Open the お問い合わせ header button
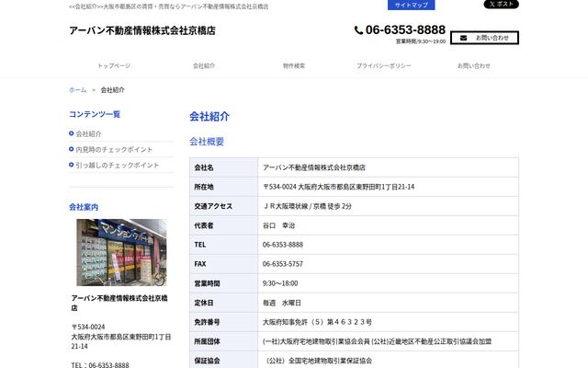 pyautogui.click(x=484, y=38)
